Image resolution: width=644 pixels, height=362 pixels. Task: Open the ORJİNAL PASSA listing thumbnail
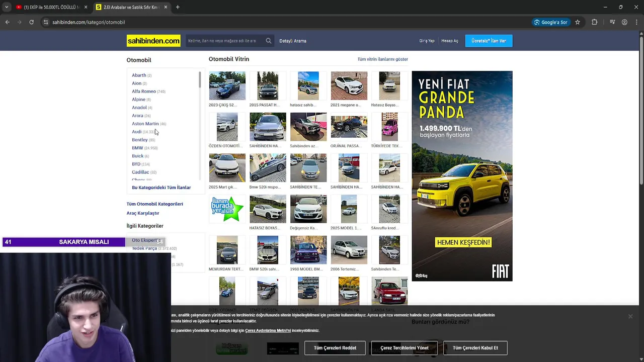[349, 127]
